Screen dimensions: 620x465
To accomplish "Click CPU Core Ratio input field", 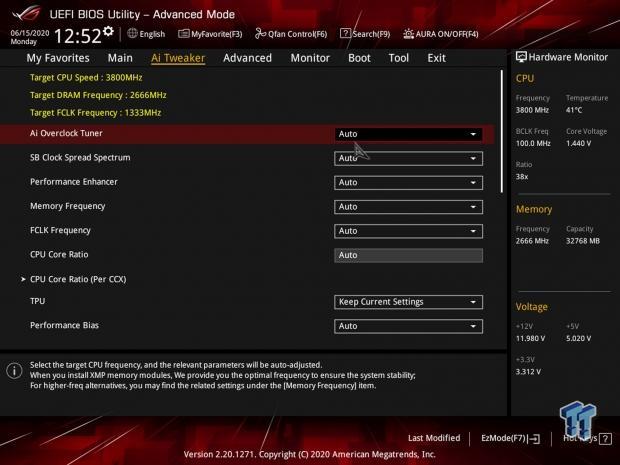I will pos(408,255).
